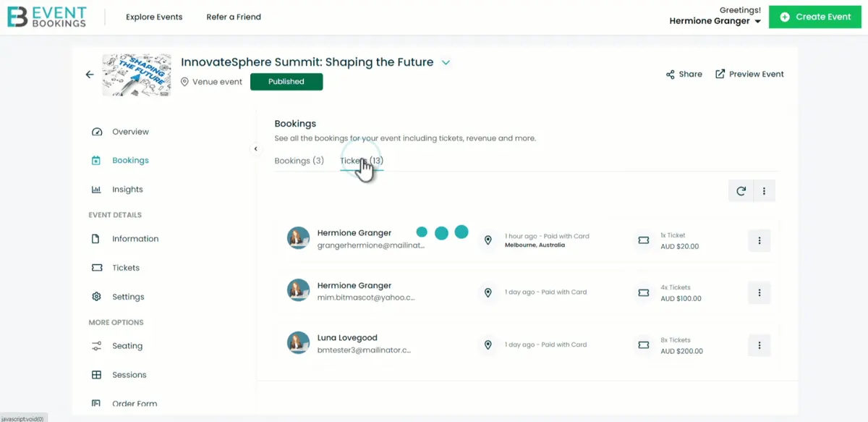Open Insights chart icon in sidebar
This screenshot has width=868, height=422.
coord(96,190)
